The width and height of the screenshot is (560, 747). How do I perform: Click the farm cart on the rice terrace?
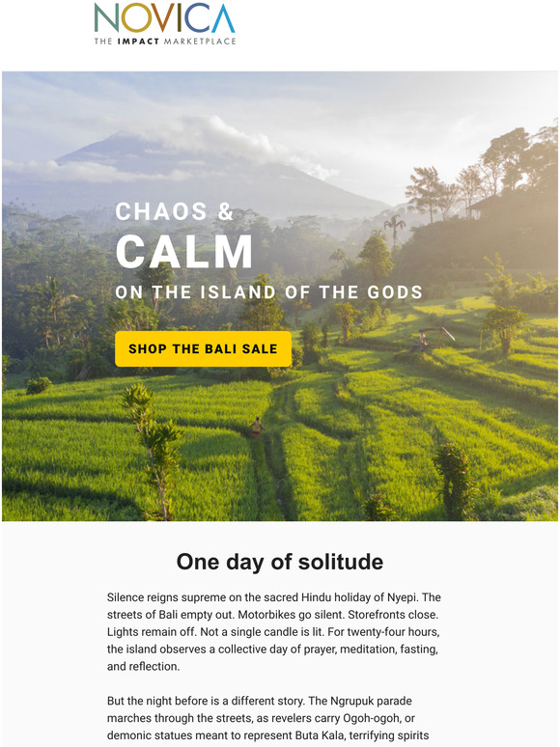click(432, 337)
